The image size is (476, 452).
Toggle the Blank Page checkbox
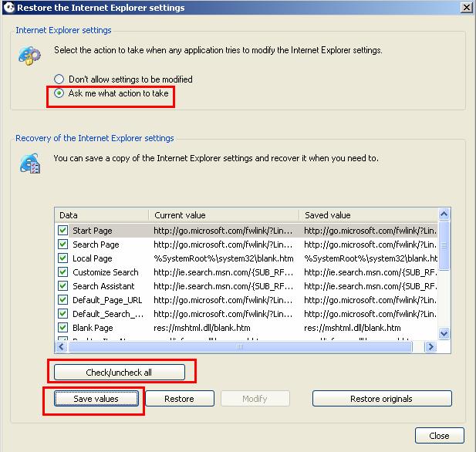(63, 328)
